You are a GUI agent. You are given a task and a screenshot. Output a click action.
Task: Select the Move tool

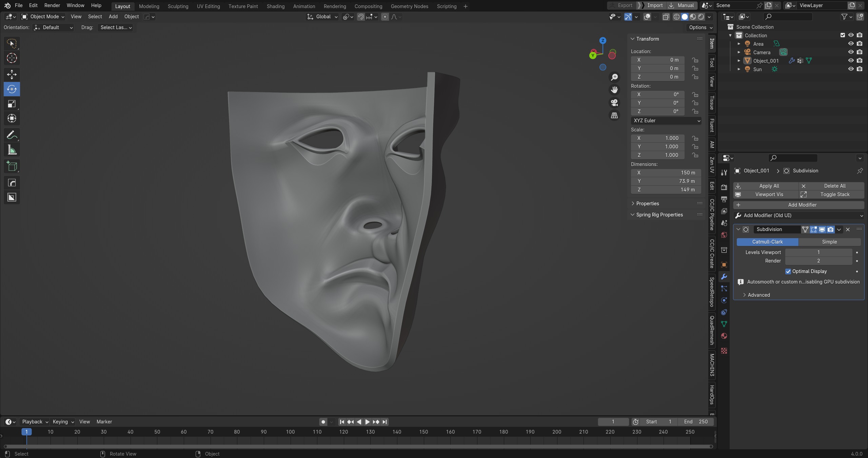(x=12, y=75)
